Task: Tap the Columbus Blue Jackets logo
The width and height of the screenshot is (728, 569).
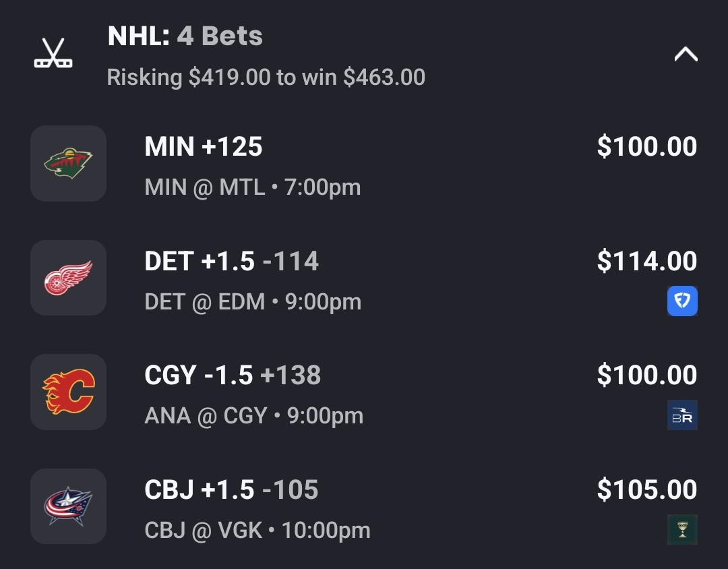Action: [x=68, y=506]
